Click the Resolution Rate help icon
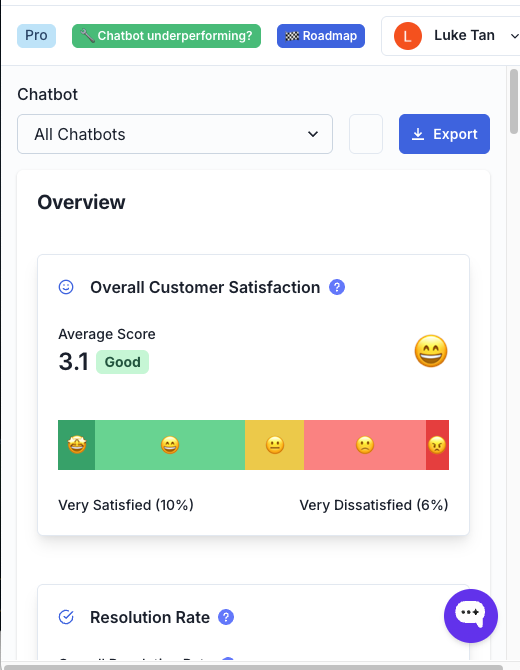 [x=226, y=617]
